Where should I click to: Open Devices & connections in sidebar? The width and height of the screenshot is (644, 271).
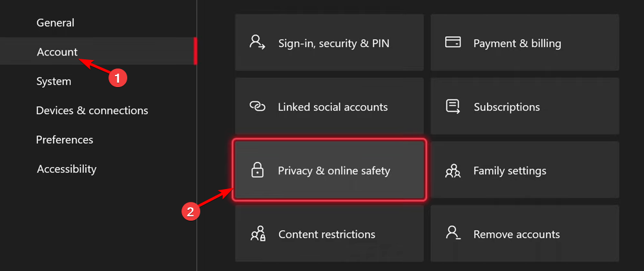pyautogui.click(x=92, y=110)
